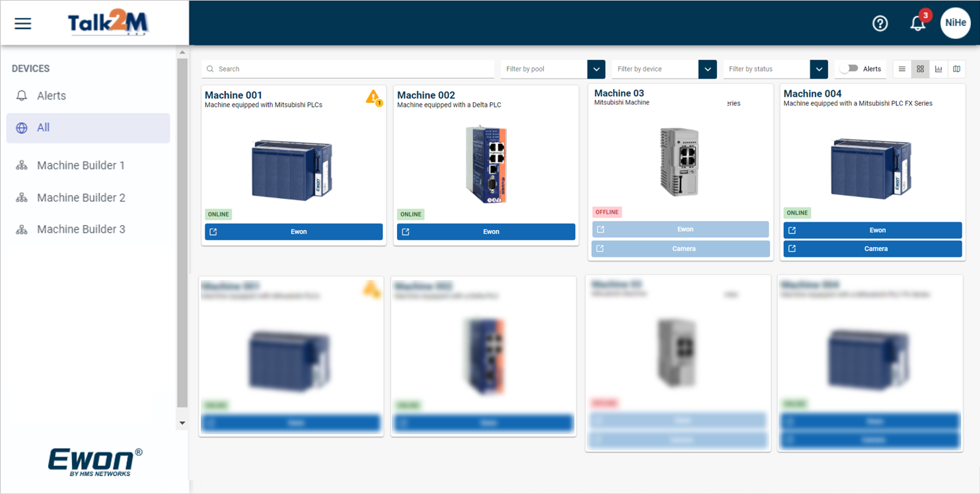Click Machine 001 device image
This screenshot has width=980, height=494.
point(292,170)
